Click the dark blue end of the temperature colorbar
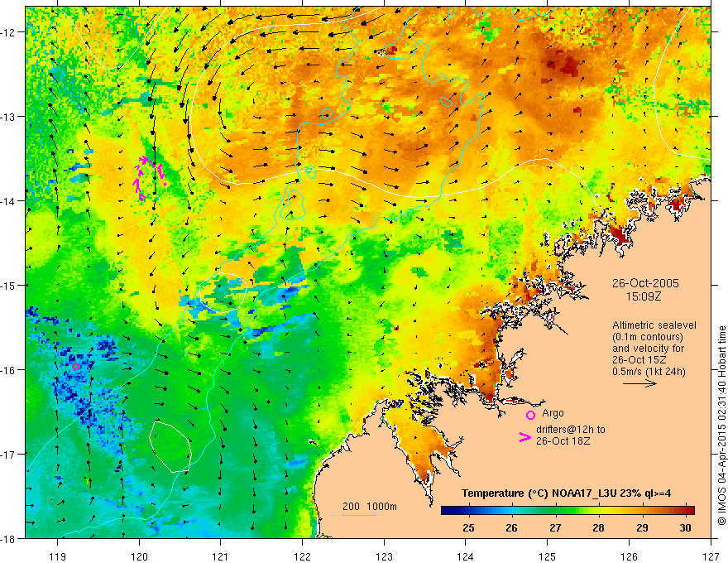The width and height of the screenshot is (728, 563). coord(447,510)
